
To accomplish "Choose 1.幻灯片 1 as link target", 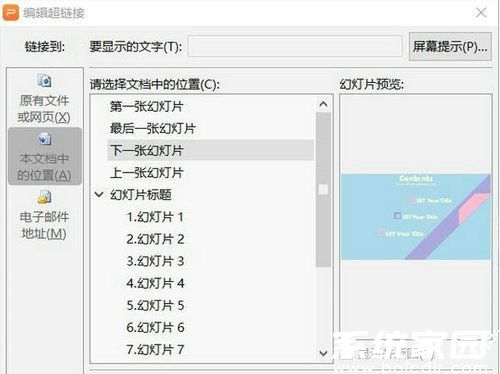I will coord(155,217).
